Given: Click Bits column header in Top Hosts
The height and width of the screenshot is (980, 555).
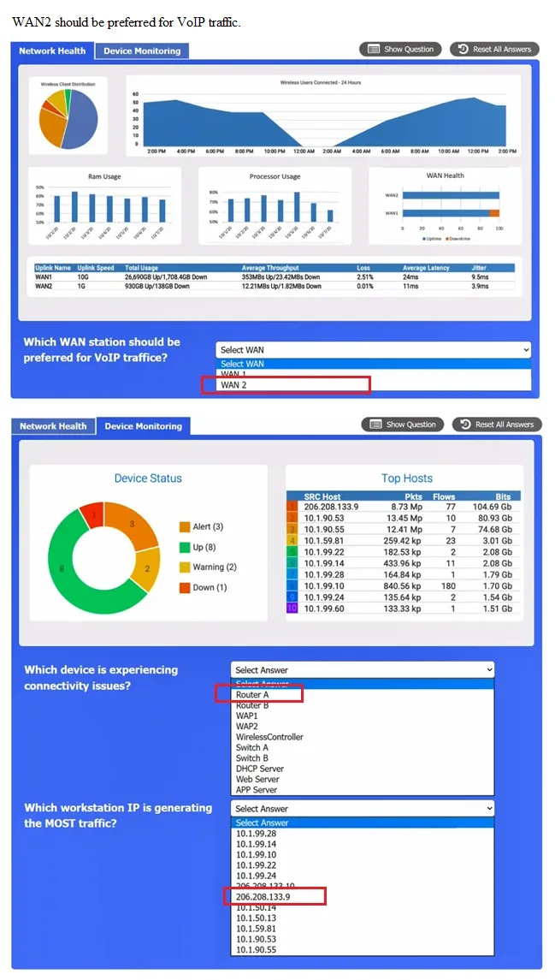Looking at the screenshot, I should point(503,497).
